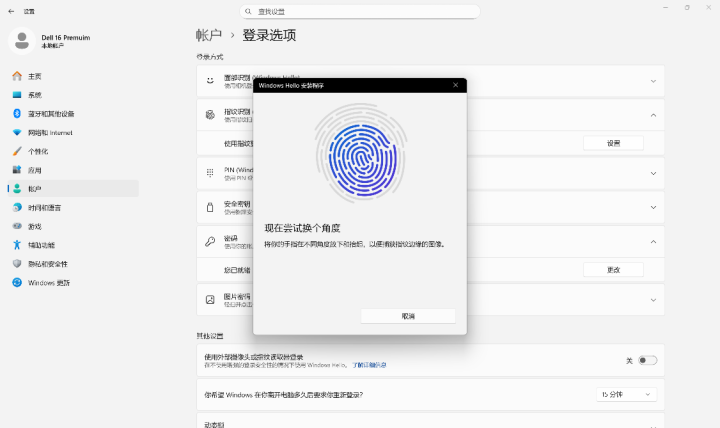
Task: Open the 了解详细信息 link
Action: (x=369, y=365)
